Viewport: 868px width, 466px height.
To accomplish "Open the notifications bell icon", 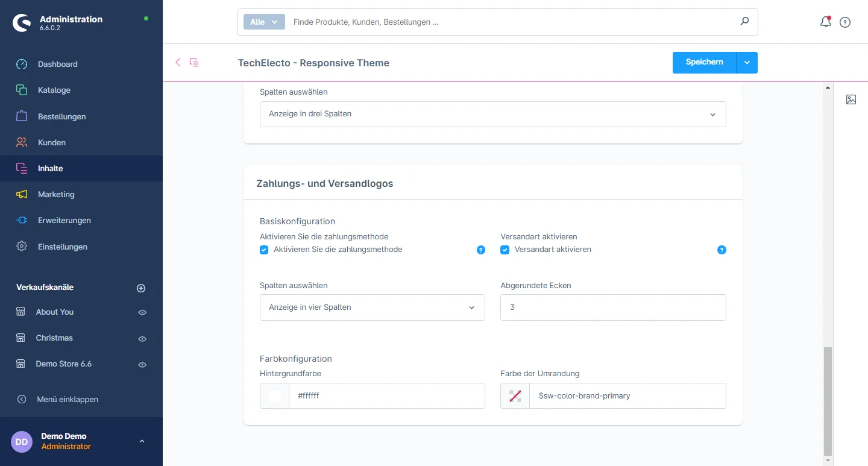I will 825,22.
